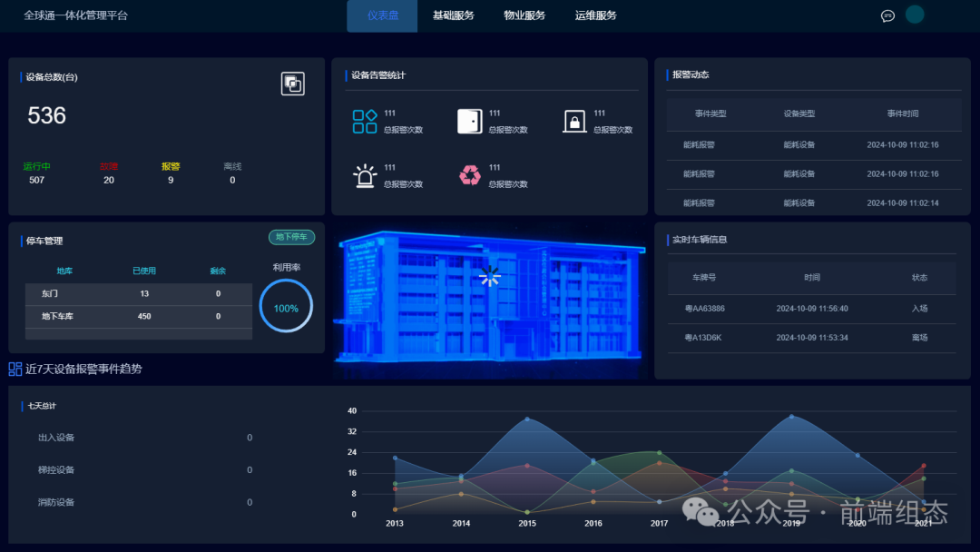
Task: Click the fault count 20
Action: pos(109,180)
